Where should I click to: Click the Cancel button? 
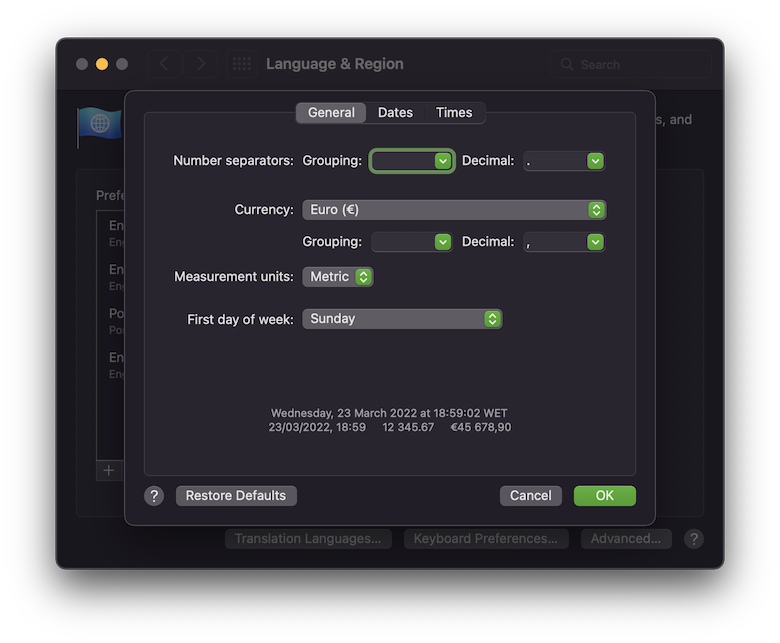tap(531, 496)
